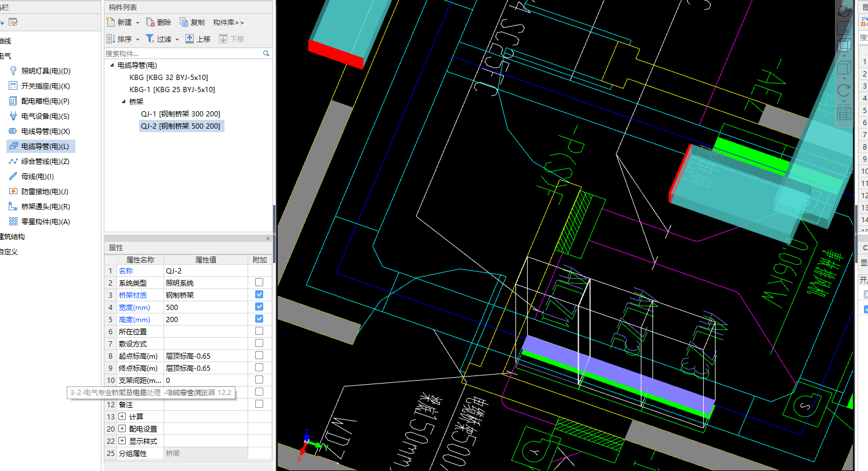Select 桥架通头(电)(R) tray fitting icon
Viewport: 868px width, 471px height.
13,206
